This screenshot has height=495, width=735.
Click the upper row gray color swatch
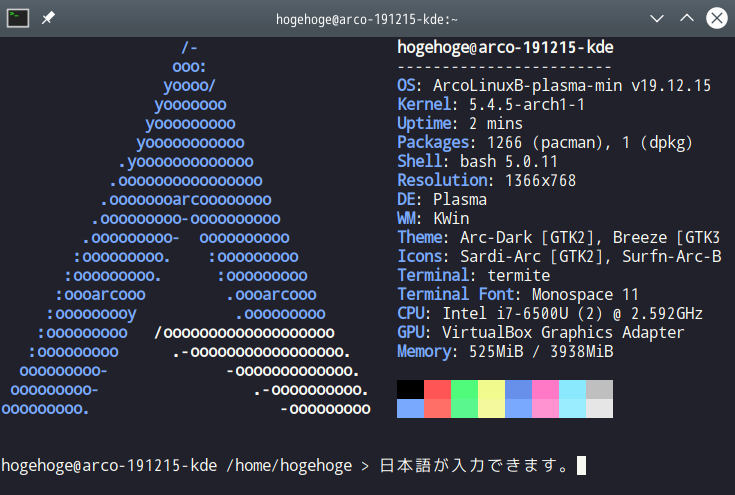(600, 390)
